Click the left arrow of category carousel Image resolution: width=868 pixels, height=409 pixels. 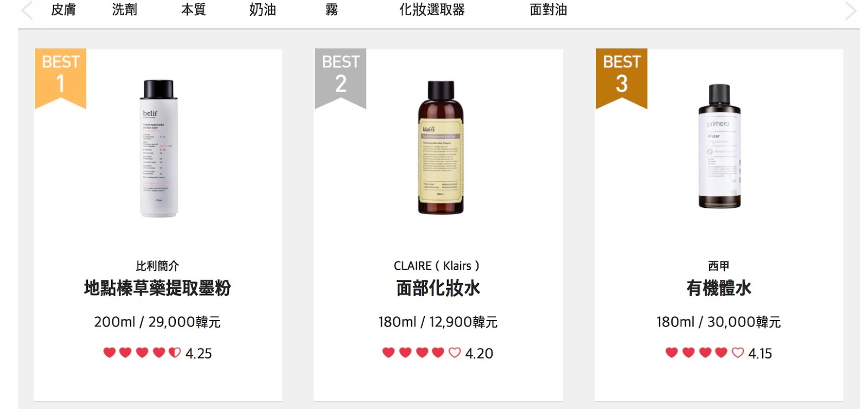pos(27,10)
